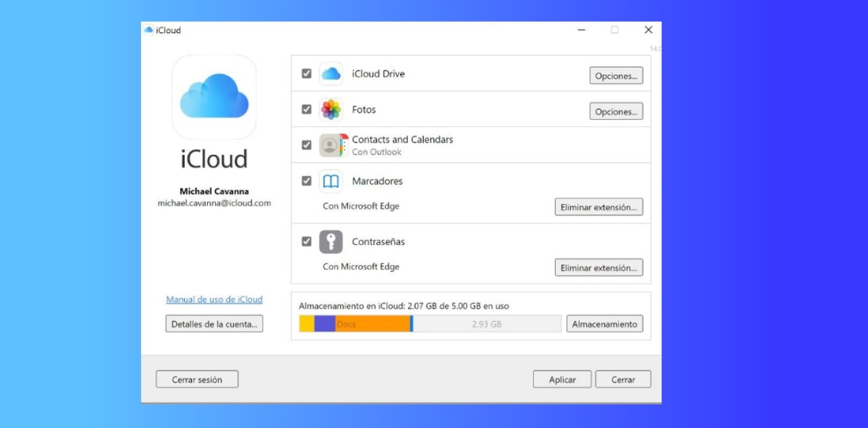Click the Almacenamiento en iCloud usage text
Image resolution: width=868 pixels, height=428 pixels.
(x=404, y=306)
